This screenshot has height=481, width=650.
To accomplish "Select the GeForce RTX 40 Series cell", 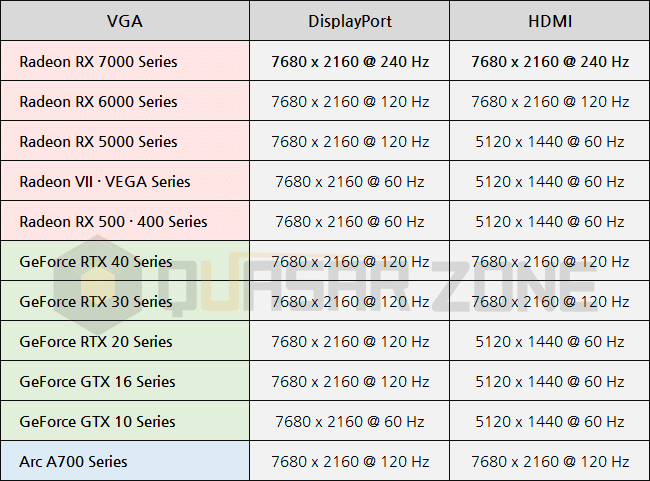I will click(125, 261).
